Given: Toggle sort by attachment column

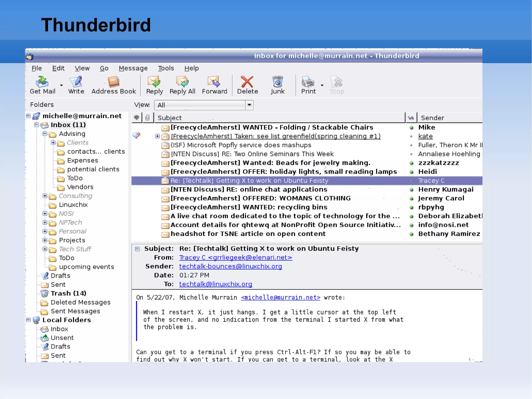Looking at the screenshot, I should tap(148, 118).
